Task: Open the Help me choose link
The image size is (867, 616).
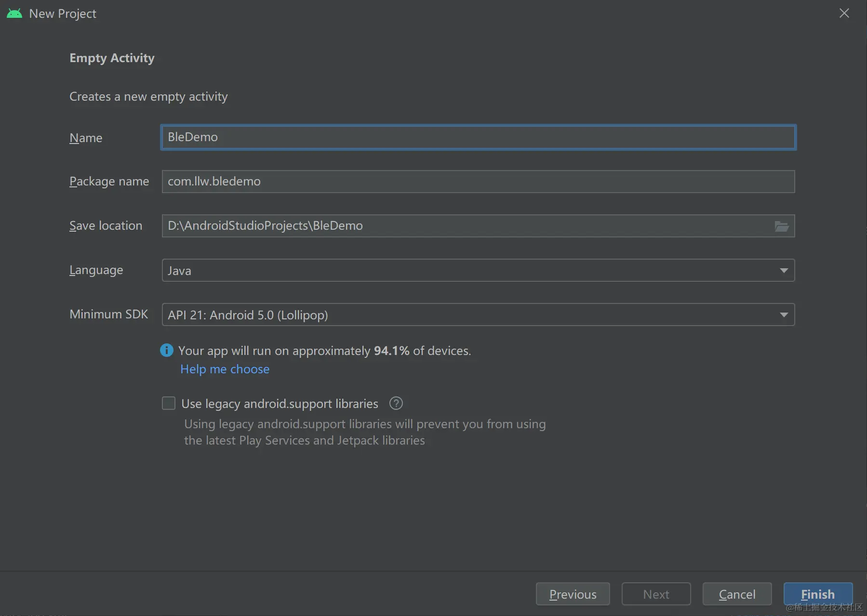Action: 225,369
